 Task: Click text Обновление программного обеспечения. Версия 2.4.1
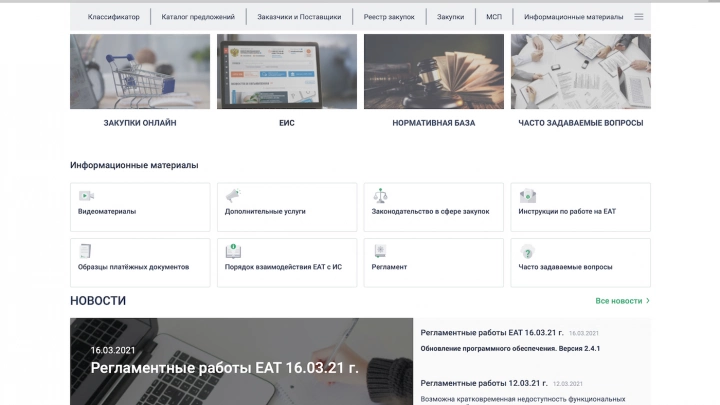510,349
